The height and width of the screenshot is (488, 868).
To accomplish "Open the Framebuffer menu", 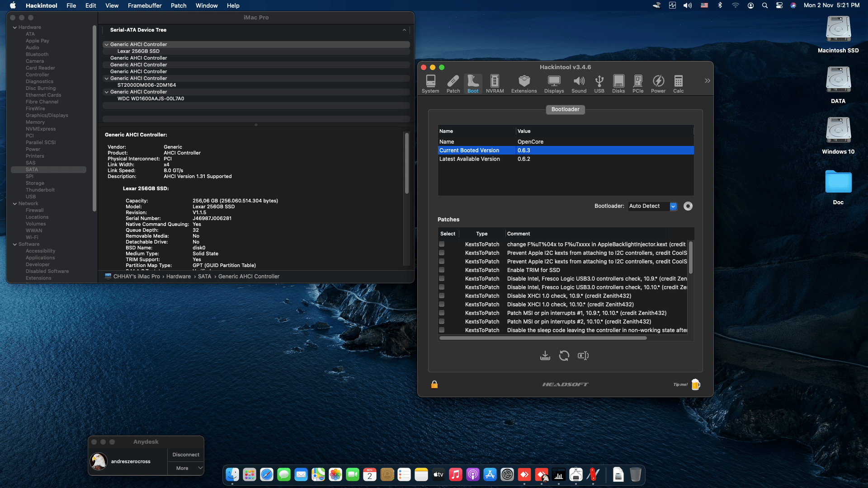I will point(144,5).
